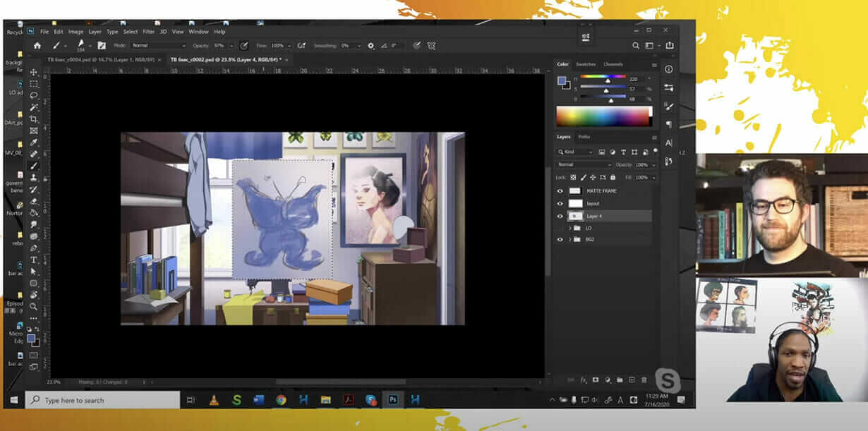Open the Character panel icon

[669, 142]
